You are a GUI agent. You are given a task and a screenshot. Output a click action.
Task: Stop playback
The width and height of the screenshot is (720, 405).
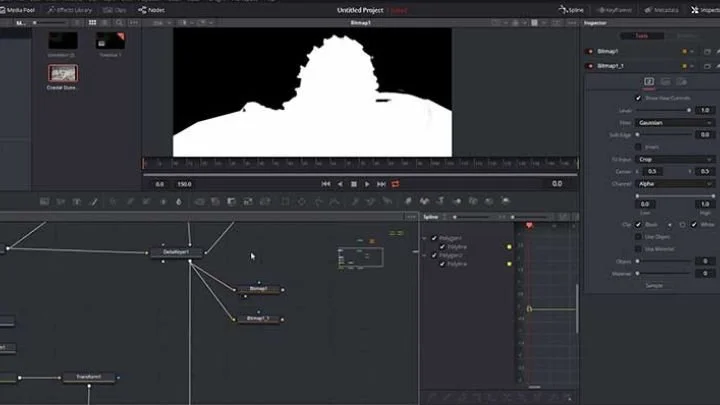click(x=354, y=184)
